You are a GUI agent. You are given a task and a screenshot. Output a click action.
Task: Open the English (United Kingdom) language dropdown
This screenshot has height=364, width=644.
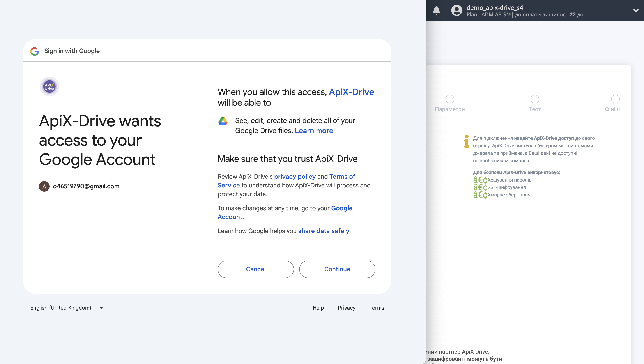(67, 308)
